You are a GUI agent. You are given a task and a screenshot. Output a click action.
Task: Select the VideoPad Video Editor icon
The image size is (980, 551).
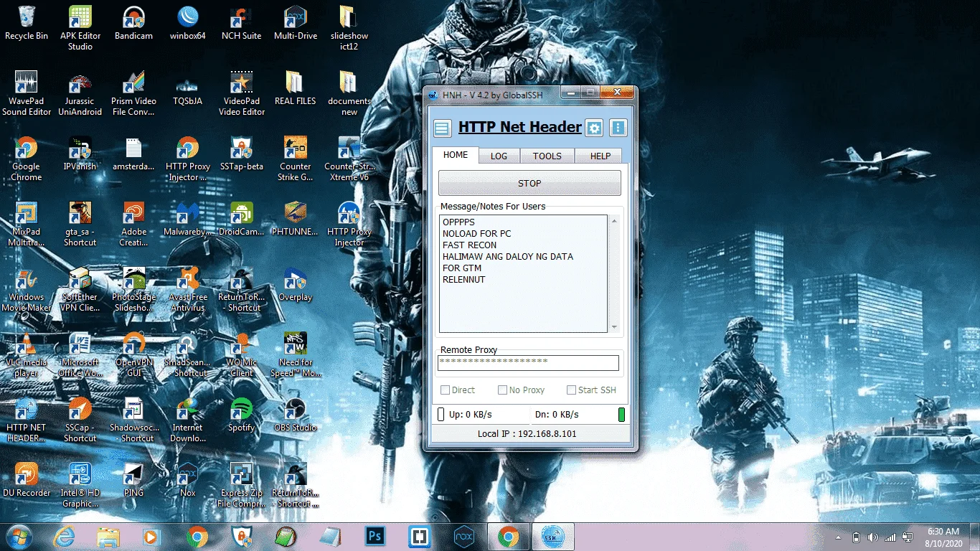[242, 93]
